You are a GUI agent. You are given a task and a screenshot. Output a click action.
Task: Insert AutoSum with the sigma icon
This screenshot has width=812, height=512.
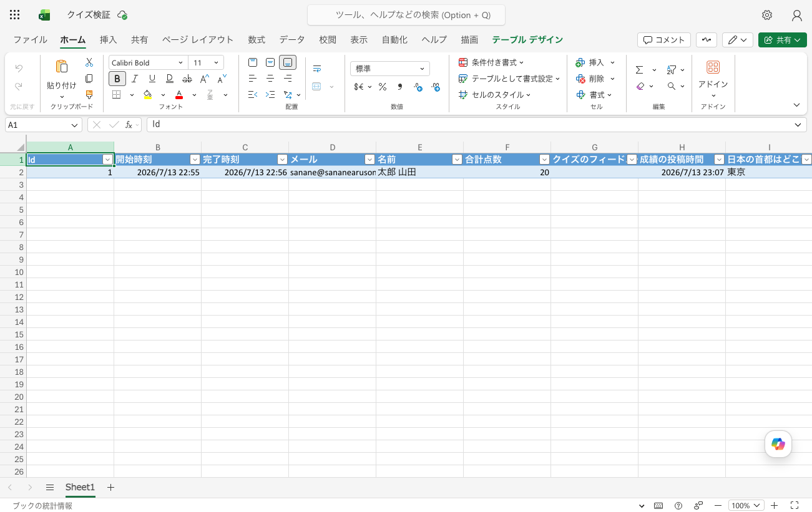click(x=640, y=70)
